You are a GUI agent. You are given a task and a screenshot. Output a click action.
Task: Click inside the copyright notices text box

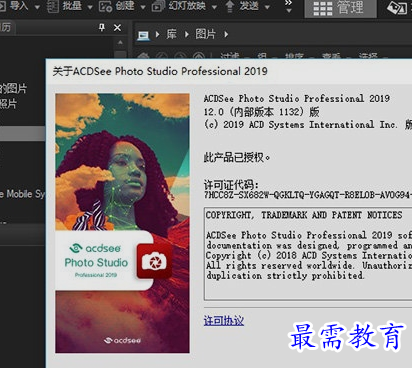308,254
